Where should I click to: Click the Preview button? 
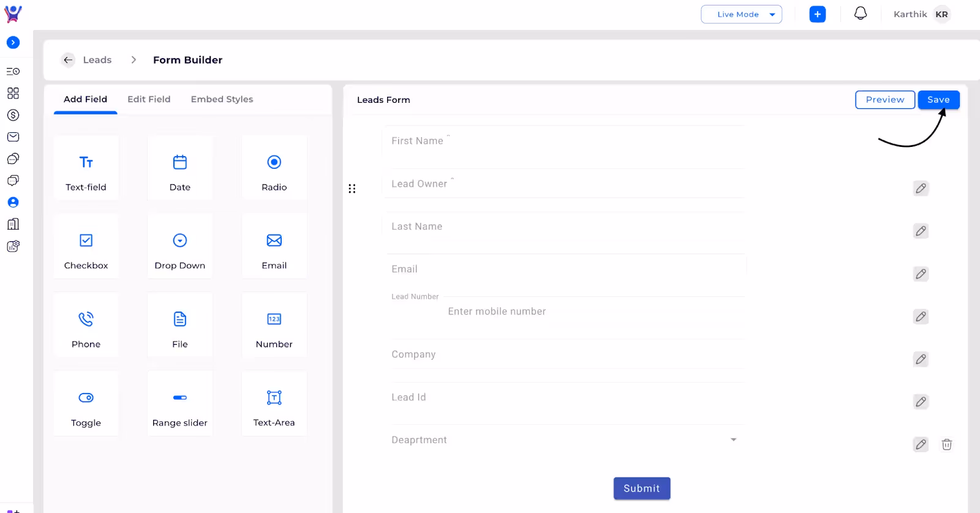pyautogui.click(x=885, y=100)
